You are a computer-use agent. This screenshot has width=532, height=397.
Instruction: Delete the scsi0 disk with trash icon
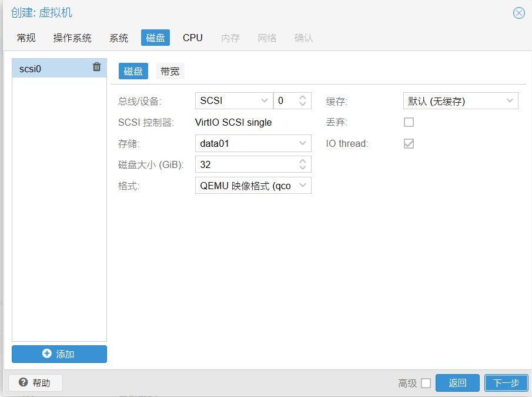pyautogui.click(x=96, y=67)
